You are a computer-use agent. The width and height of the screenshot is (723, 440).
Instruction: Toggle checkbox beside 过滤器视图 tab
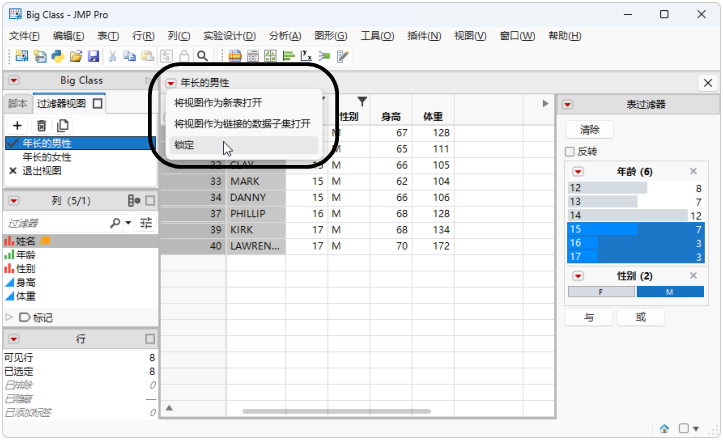pos(98,103)
